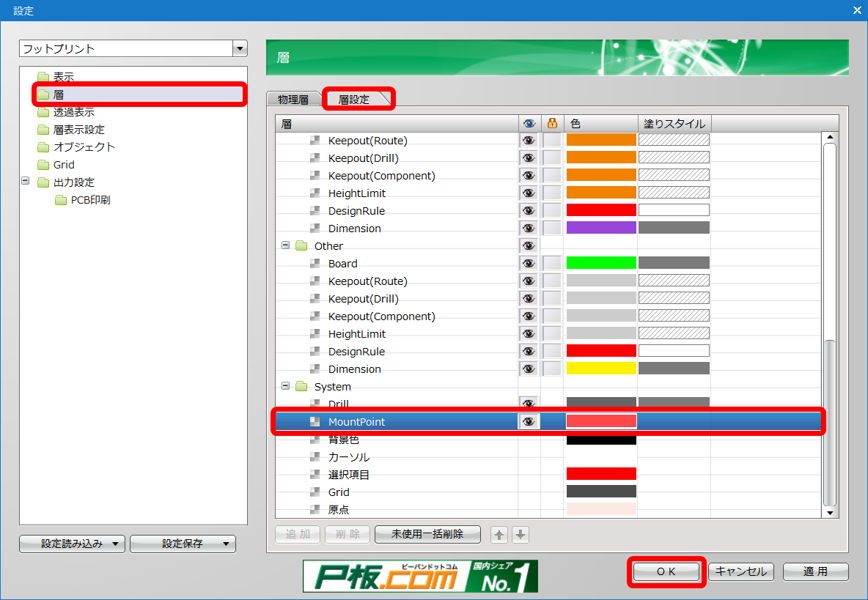
Task: Click the 未使用一括削除 button
Action: tap(427, 534)
